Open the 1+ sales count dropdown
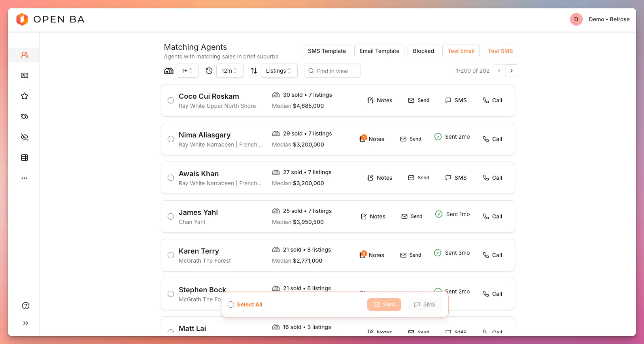The image size is (644, 344). tap(187, 71)
